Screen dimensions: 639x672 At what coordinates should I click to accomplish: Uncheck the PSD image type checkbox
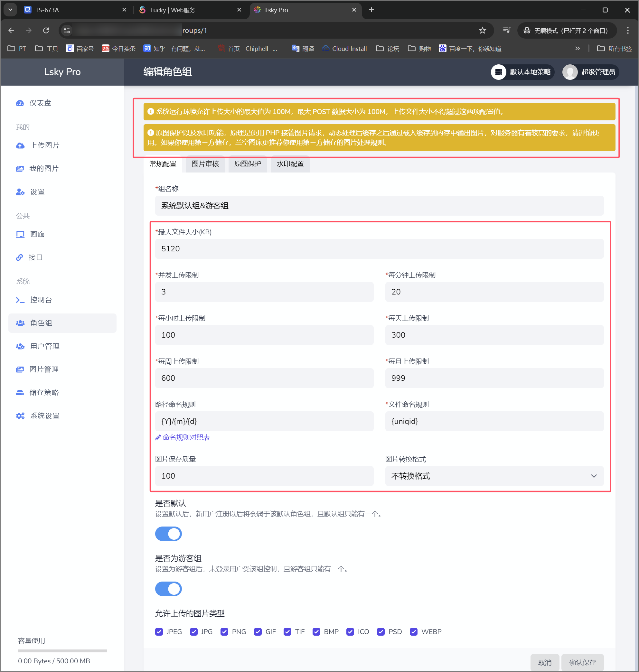(x=381, y=632)
